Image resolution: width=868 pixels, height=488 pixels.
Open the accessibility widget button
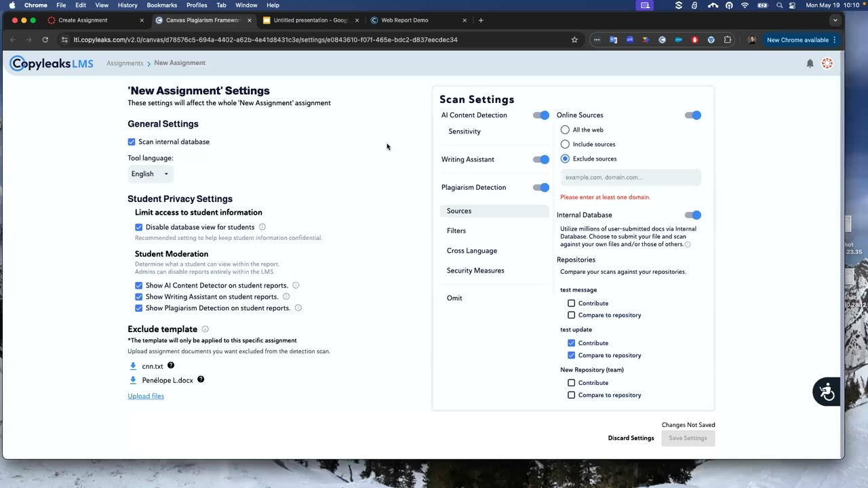click(x=827, y=392)
